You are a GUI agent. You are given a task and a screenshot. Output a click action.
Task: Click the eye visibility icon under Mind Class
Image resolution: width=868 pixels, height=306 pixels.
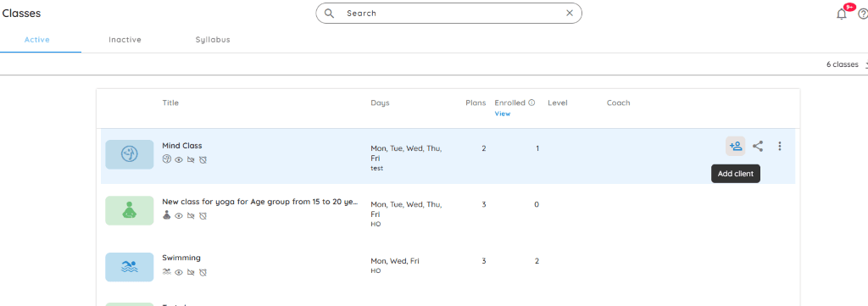pos(179,160)
